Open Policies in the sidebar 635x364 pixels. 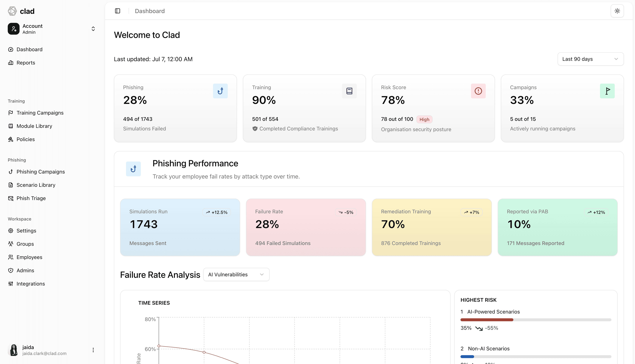coord(51,139)
